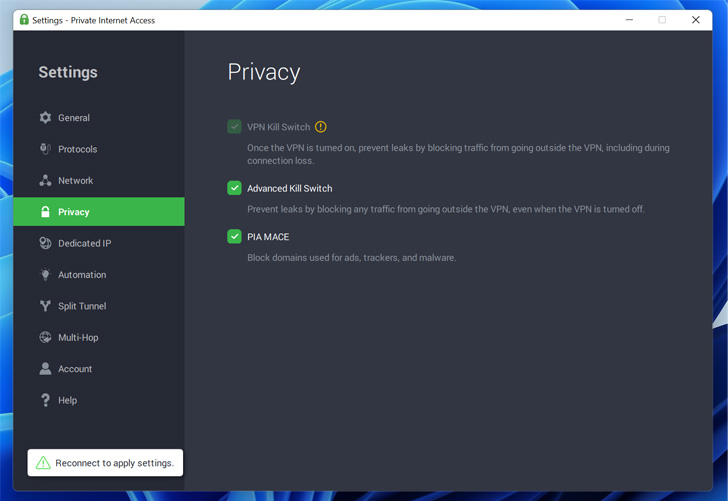Click the 'Block domains used for ads' description
Screen dimensions: 728x501
[x=351, y=258]
